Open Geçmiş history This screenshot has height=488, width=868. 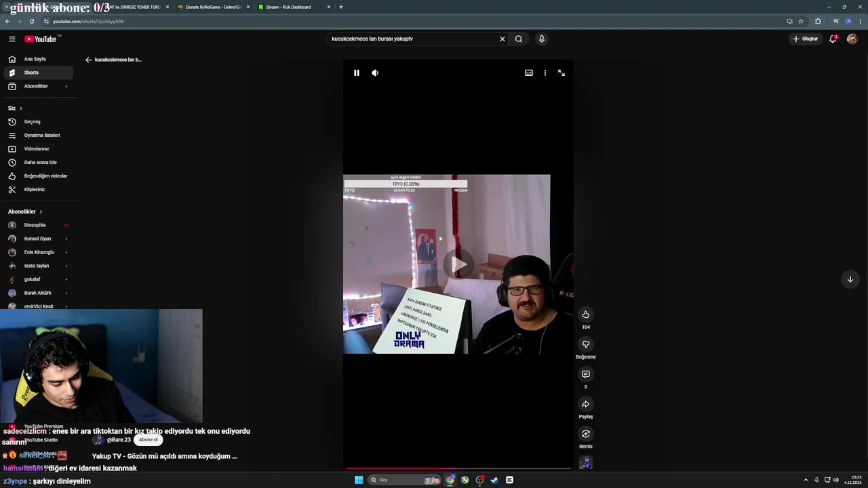click(38, 122)
